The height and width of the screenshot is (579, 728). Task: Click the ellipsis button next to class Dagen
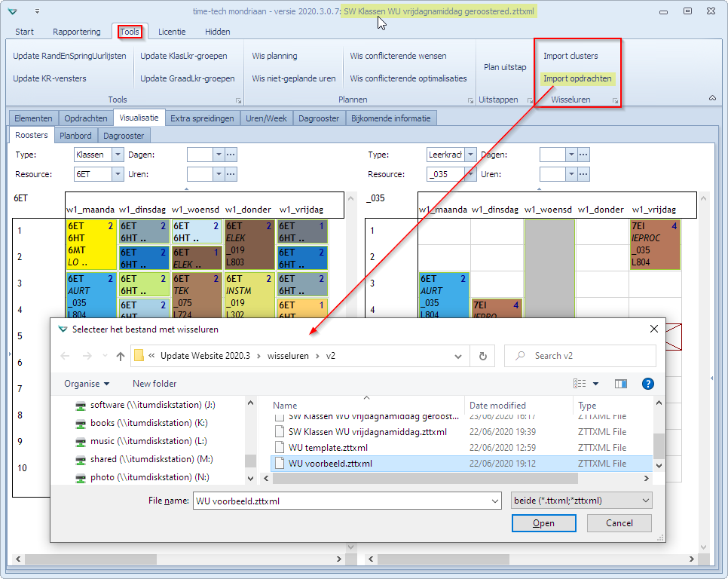231,155
